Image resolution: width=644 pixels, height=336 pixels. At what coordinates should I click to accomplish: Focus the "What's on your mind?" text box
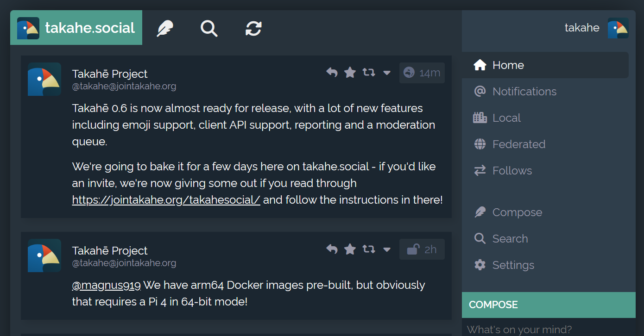click(x=549, y=329)
